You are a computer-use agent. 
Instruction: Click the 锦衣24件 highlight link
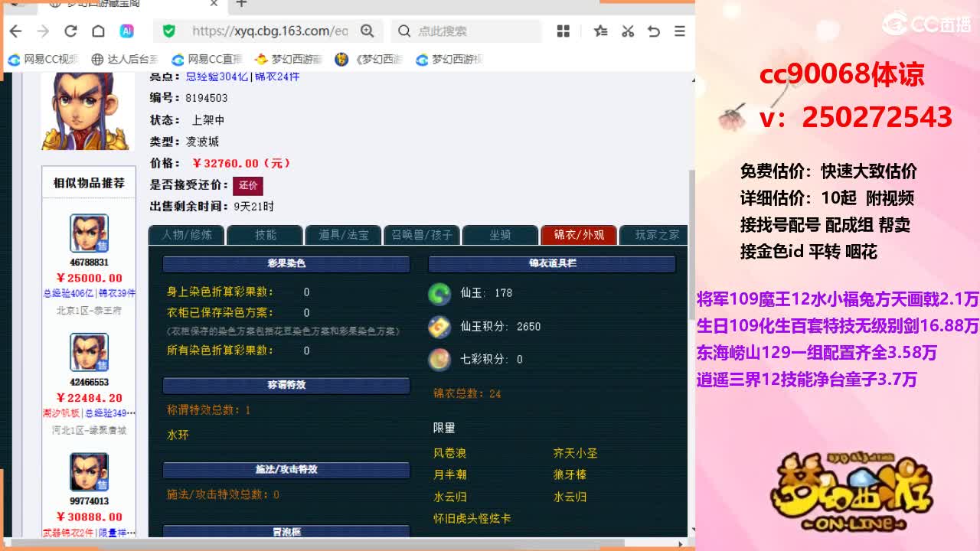coord(277,77)
